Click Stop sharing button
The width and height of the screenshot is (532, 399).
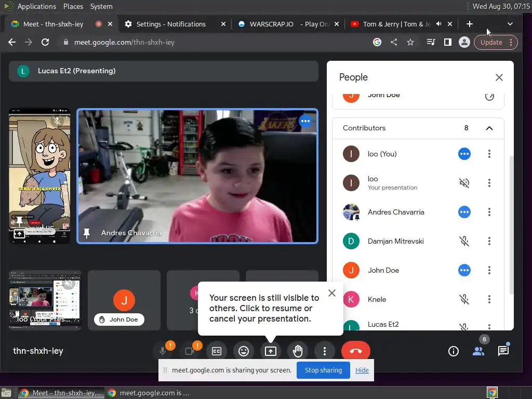[323, 370]
